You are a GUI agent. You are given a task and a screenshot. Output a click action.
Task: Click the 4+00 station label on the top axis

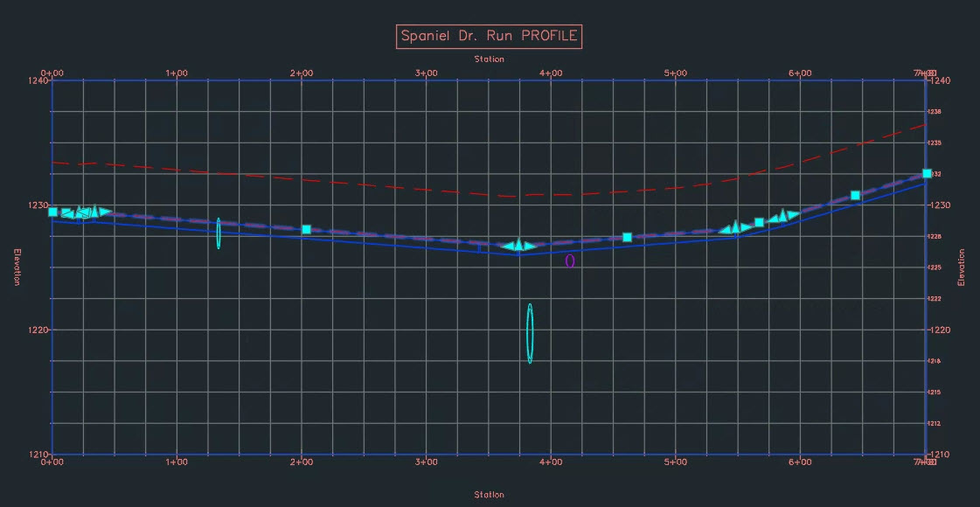pyautogui.click(x=551, y=73)
